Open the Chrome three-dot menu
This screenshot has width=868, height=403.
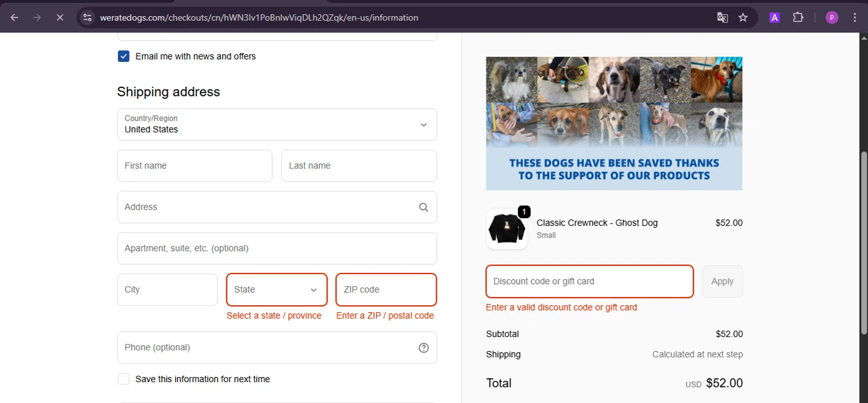(855, 17)
